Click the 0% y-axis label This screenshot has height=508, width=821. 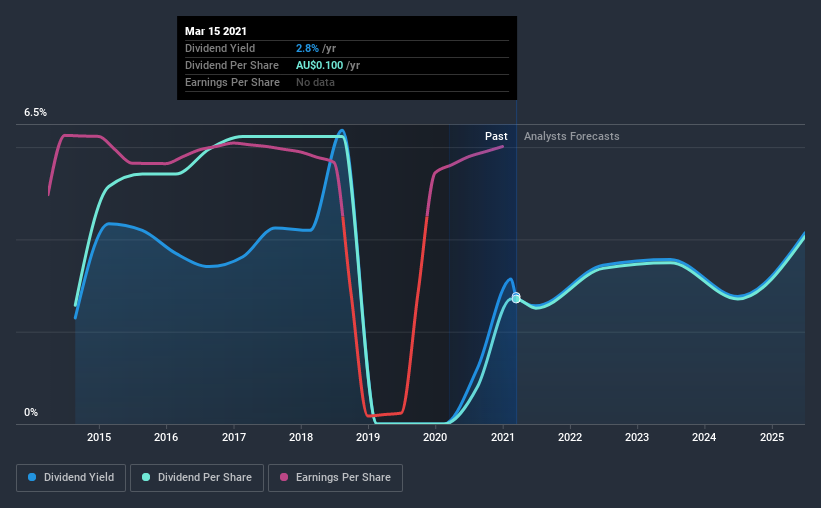pyautogui.click(x=31, y=412)
